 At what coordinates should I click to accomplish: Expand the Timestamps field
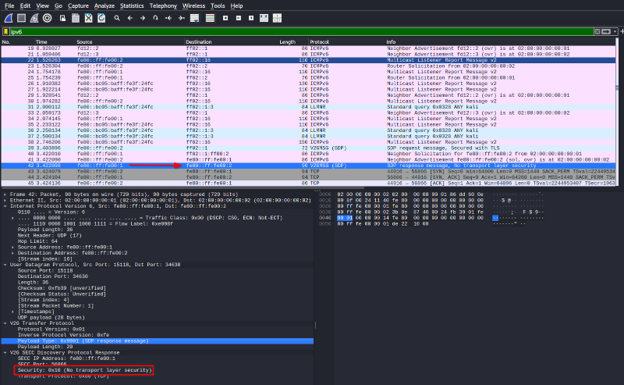click(x=13, y=311)
